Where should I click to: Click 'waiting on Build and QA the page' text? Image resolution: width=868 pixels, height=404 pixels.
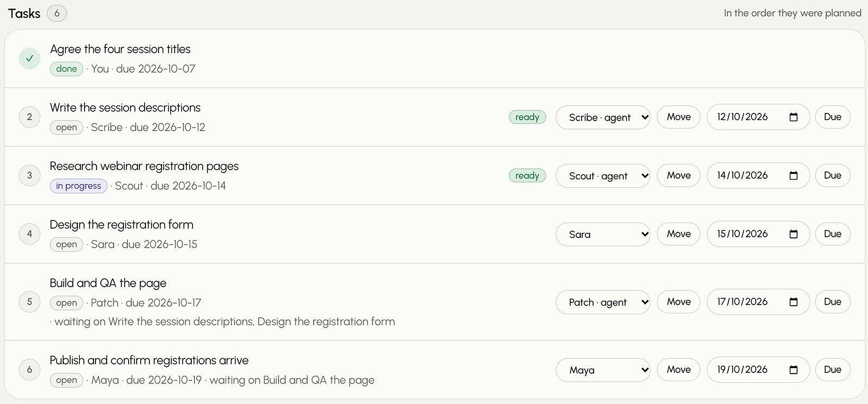(x=292, y=380)
